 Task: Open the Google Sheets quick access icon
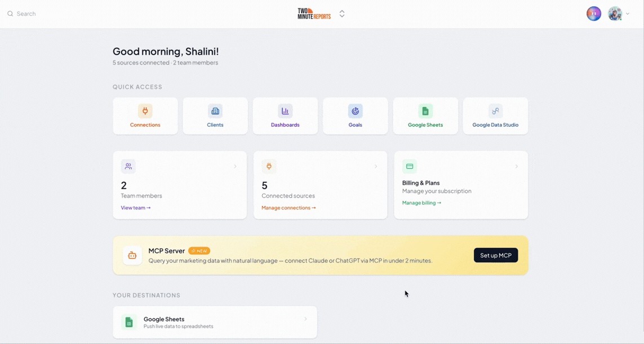[425, 111]
